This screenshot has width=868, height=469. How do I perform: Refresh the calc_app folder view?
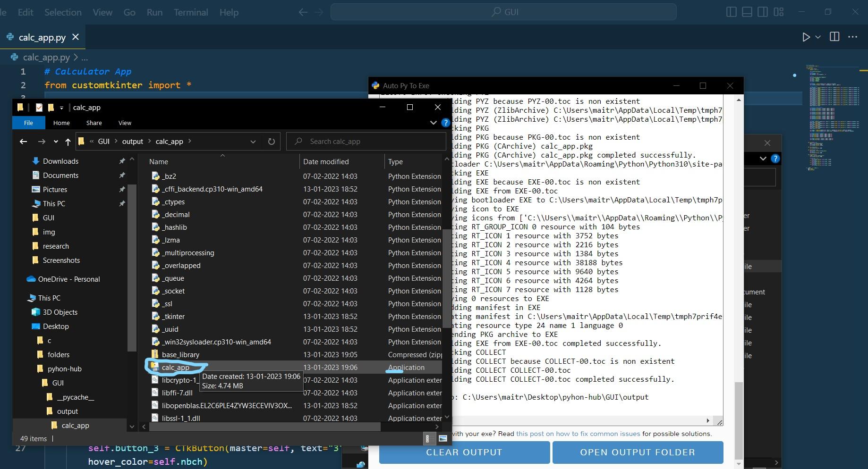[x=271, y=141]
